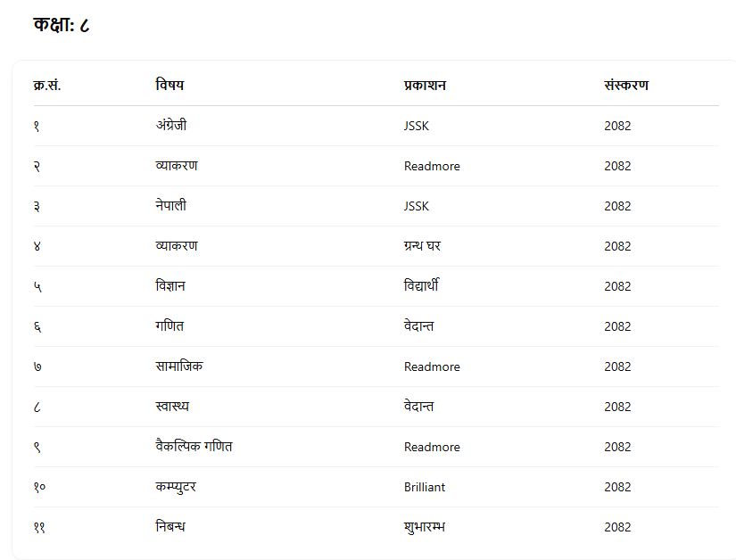Select the "वैकल्पिक गणित" subject cell
The height and width of the screenshot is (560, 736).
193,447
